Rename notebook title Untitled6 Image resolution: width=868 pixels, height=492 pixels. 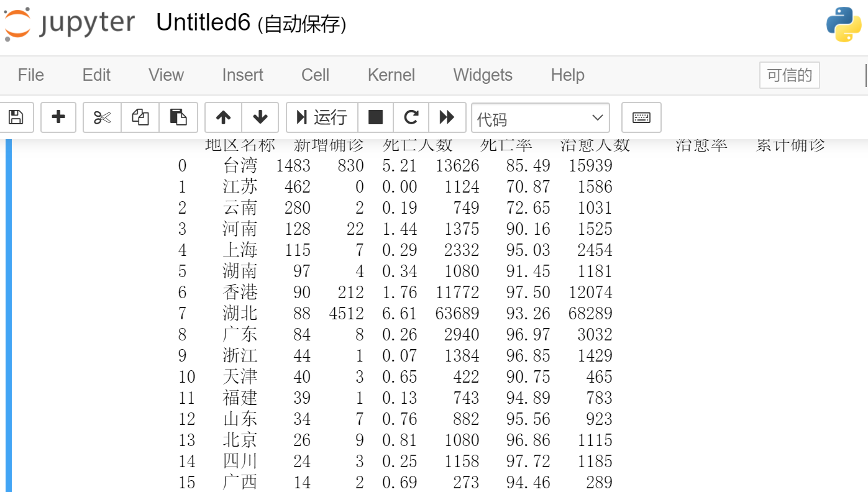pos(203,23)
